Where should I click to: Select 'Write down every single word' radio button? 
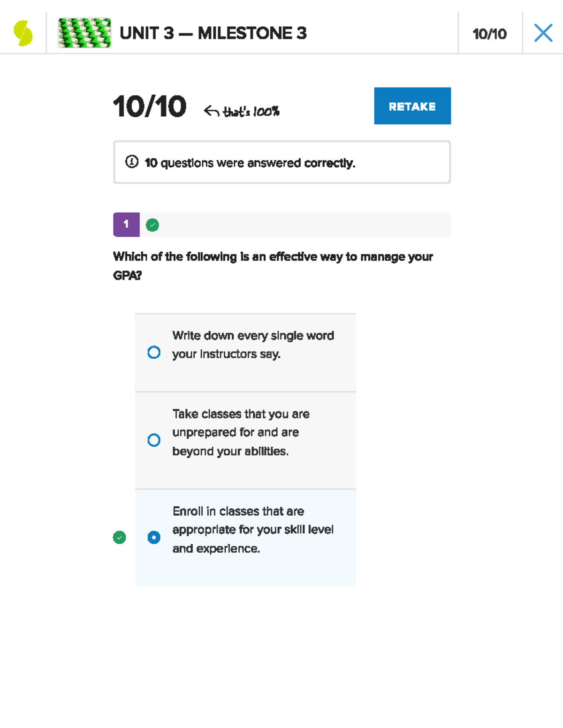point(154,352)
